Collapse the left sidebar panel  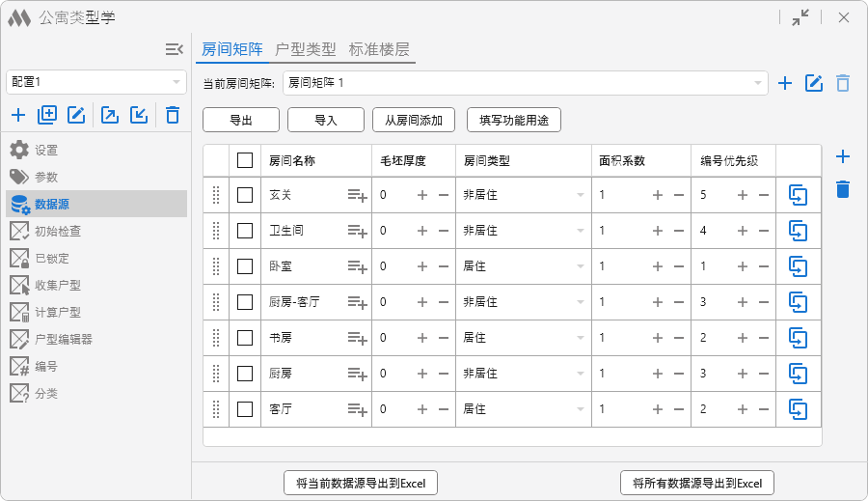click(x=174, y=49)
